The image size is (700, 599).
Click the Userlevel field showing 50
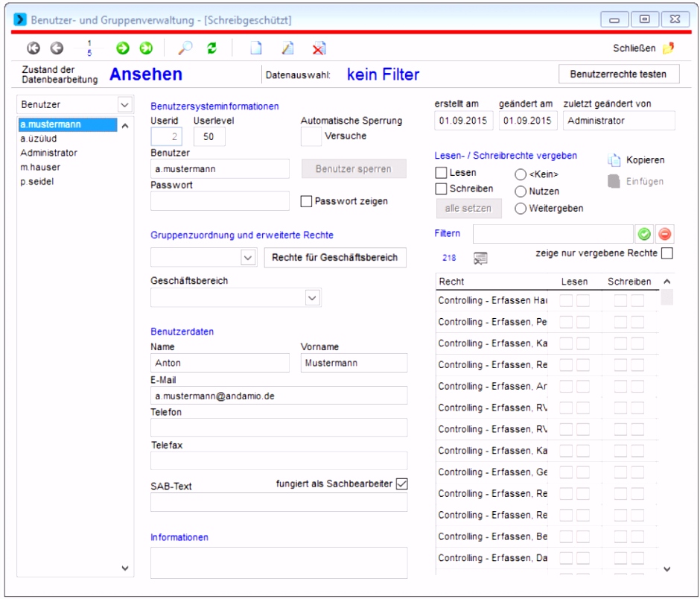point(209,136)
